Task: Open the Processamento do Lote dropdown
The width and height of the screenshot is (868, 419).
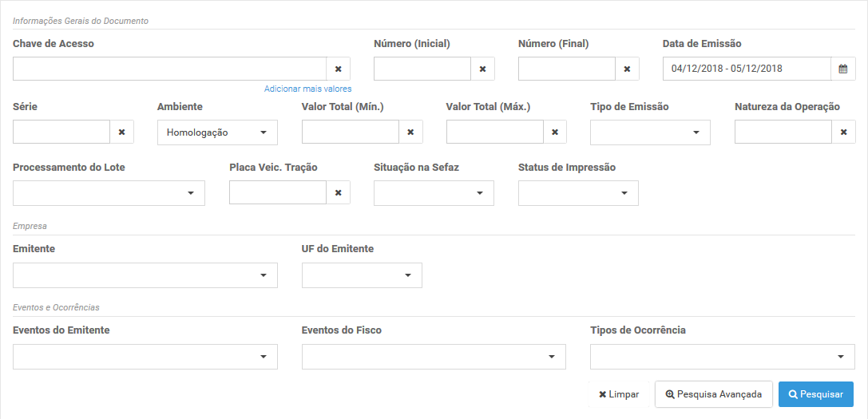Action: pyautogui.click(x=109, y=192)
